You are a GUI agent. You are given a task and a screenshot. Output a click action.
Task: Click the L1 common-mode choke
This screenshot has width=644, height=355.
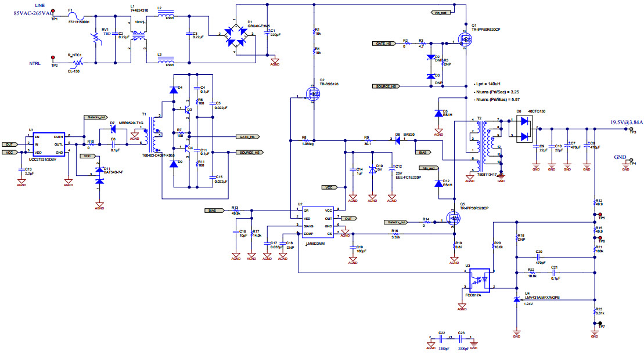[x=139, y=35]
